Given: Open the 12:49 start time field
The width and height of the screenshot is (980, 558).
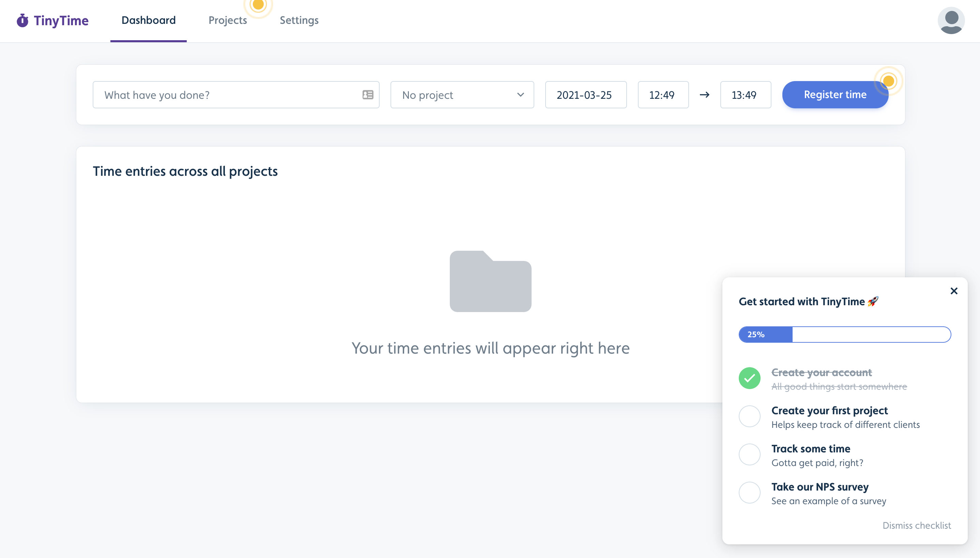Looking at the screenshot, I should coord(663,95).
